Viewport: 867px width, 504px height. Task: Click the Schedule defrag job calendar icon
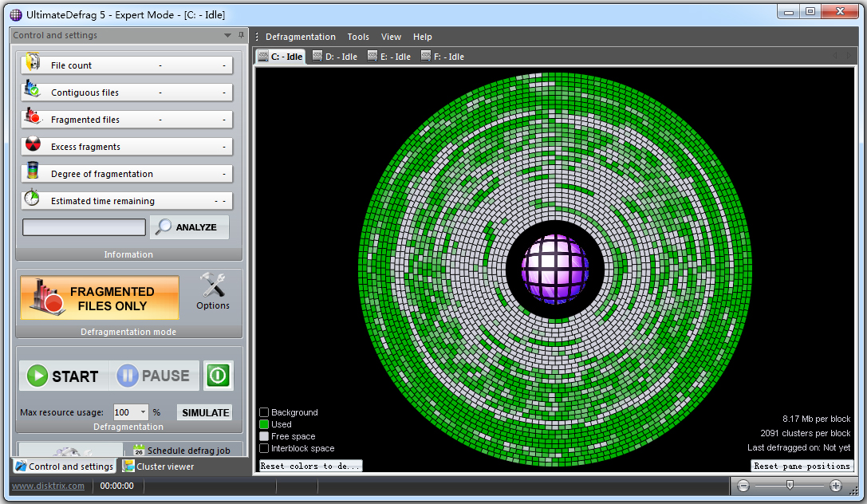pos(139,451)
